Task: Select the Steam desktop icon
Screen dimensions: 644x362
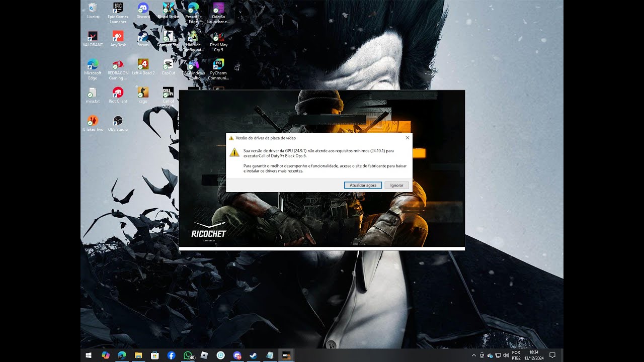Action: click(143, 39)
